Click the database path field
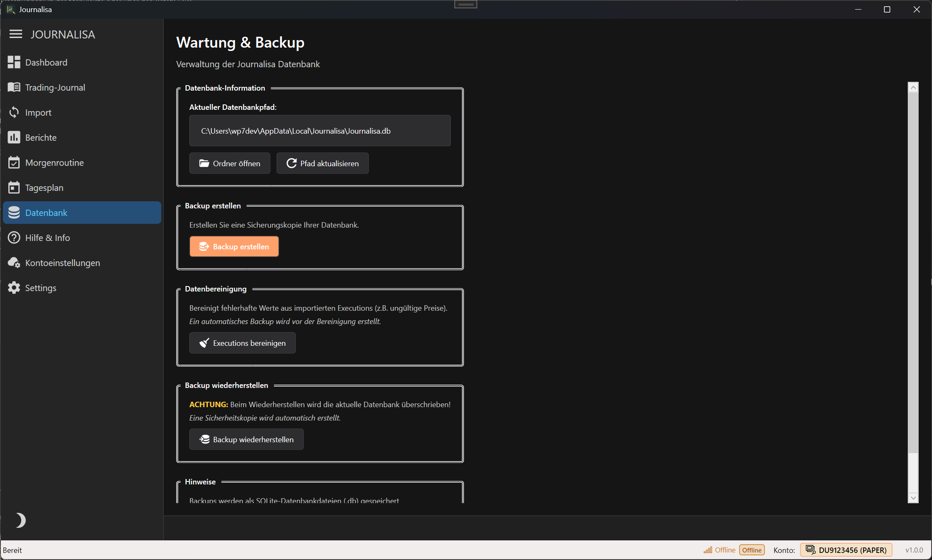Screen dimensions: 932x560 coord(320,130)
